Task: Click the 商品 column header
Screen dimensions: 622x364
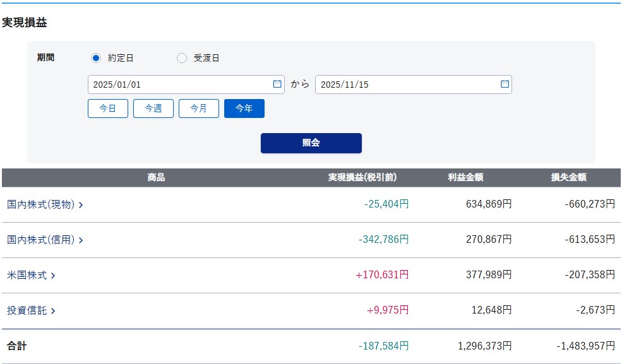Action: click(156, 178)
